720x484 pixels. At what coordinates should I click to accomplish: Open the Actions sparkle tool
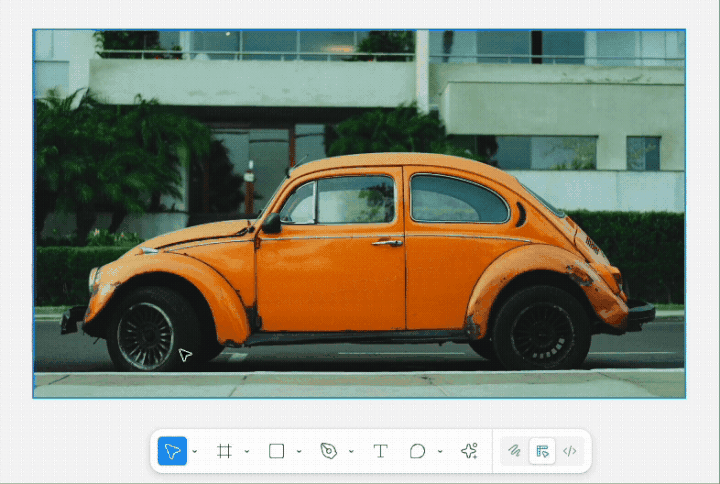469,451
